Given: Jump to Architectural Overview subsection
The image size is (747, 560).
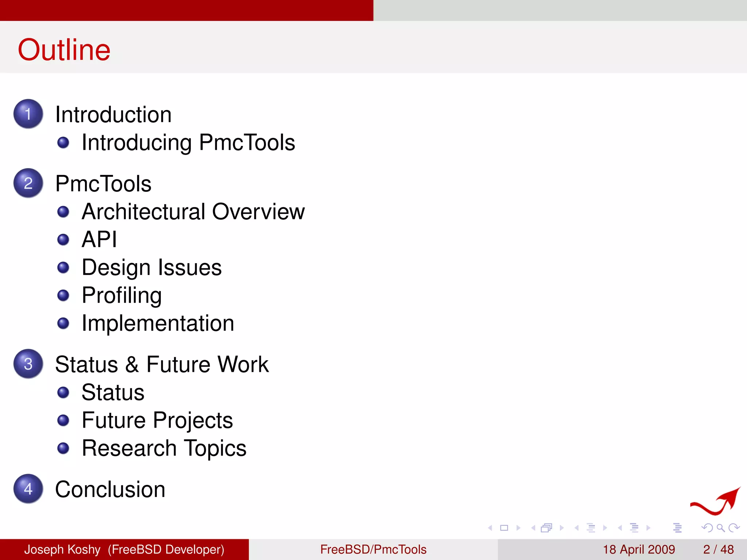Looking at the screenshot, I should pos(193,211).
